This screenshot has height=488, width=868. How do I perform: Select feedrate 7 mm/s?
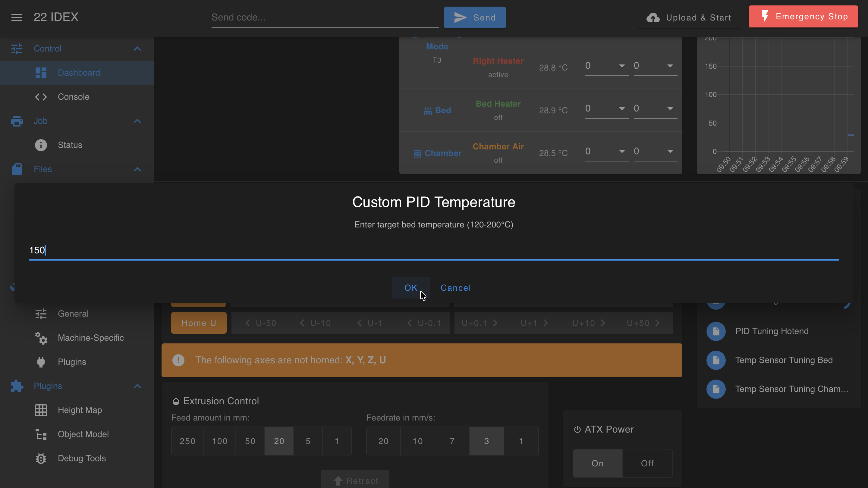[x=452, y=441]
